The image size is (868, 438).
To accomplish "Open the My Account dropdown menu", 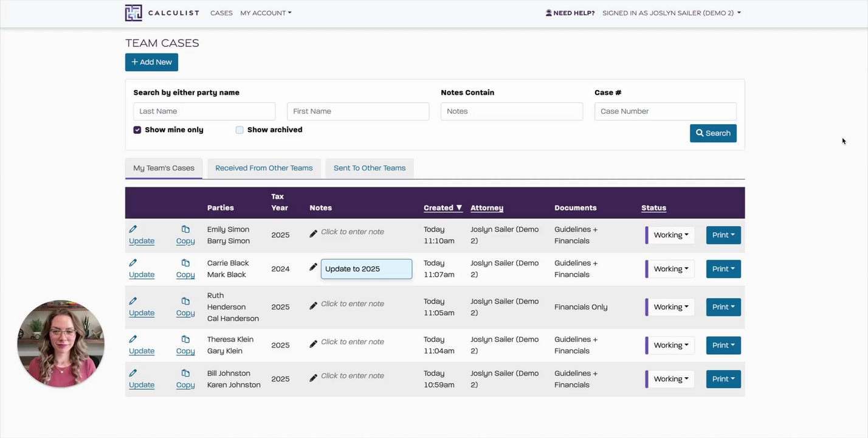I will [266, 13].
